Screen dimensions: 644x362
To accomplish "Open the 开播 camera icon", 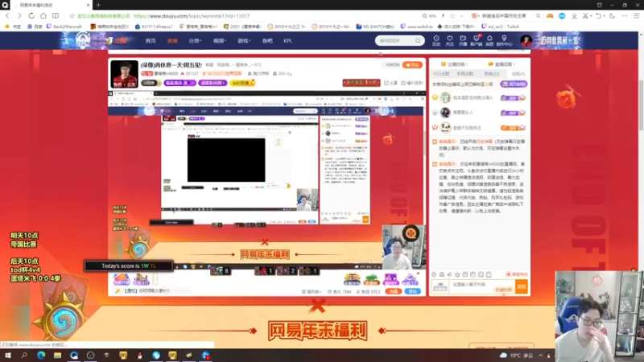I will point(463,40).
